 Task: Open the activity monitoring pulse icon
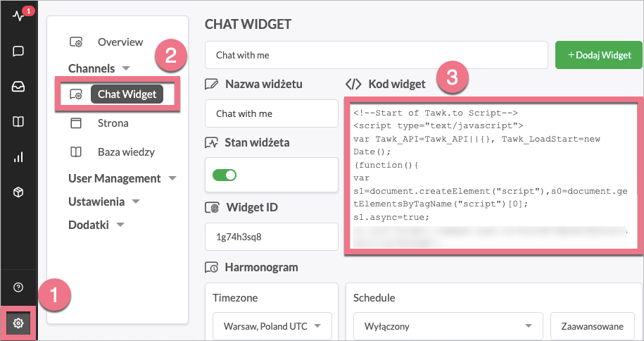tap(18, 15)
